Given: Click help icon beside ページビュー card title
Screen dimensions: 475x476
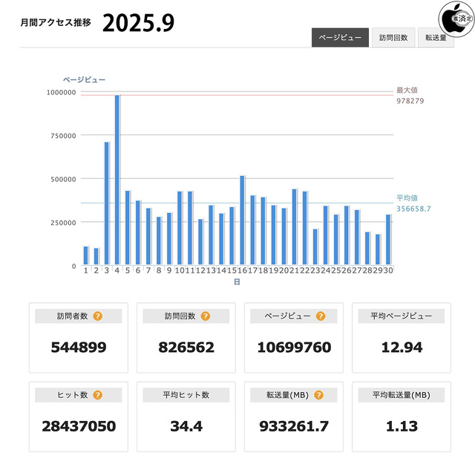Looking at the screenshot, I should tap(320, 316).
